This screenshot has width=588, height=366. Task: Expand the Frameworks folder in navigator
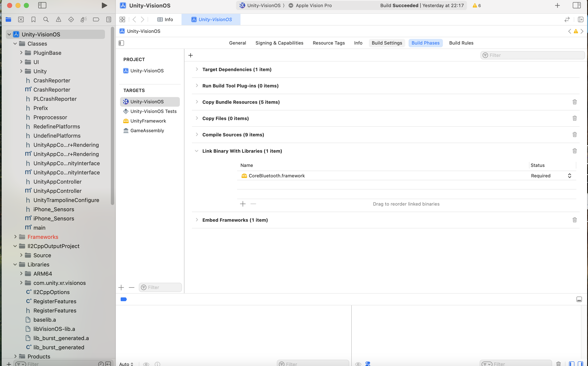click(15, 237)
